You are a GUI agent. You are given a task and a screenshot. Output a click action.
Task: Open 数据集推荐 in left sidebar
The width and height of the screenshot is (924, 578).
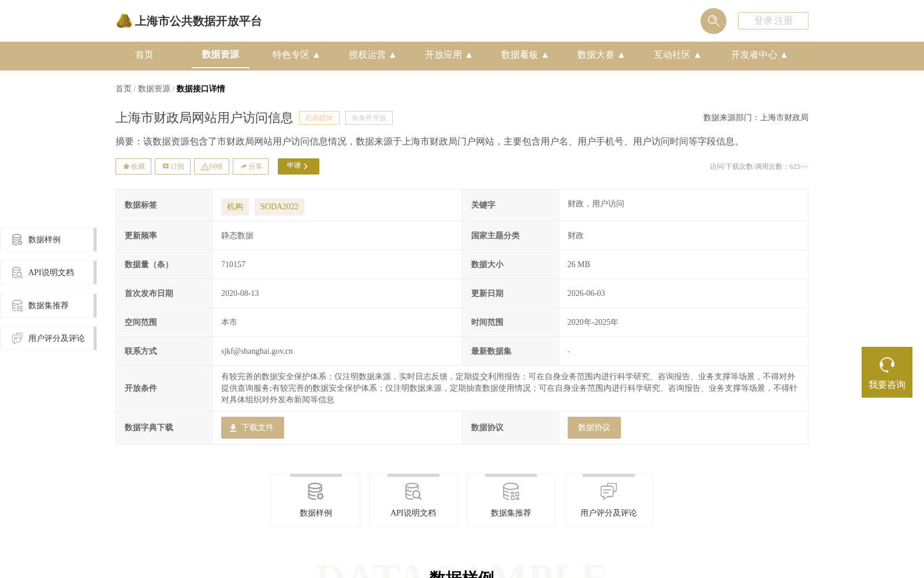point(49,306)
